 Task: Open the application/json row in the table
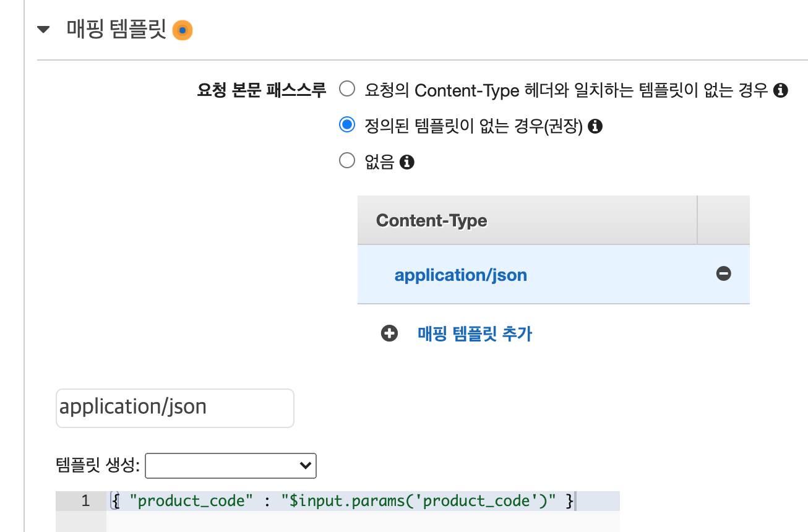[x=460, y=275]
